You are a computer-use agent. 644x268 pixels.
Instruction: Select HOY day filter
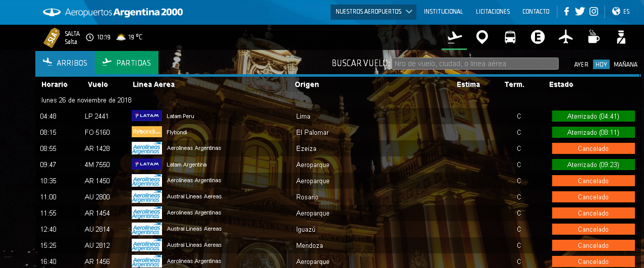(x=601, y=65)
